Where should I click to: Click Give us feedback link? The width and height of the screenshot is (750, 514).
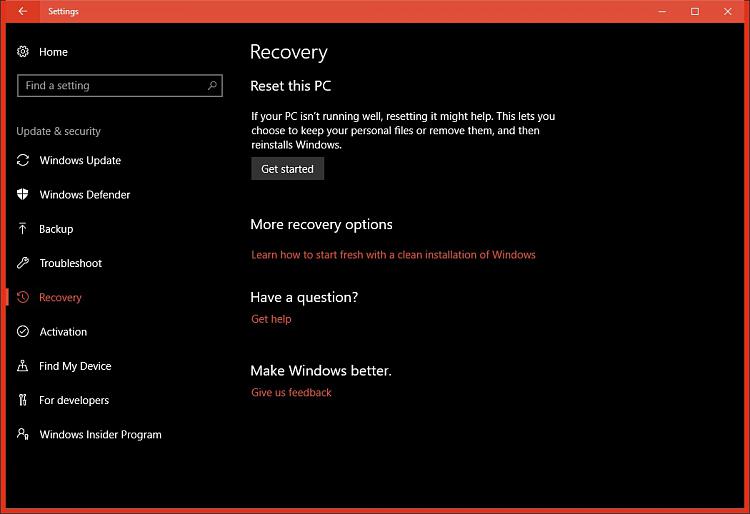point(291,393)
